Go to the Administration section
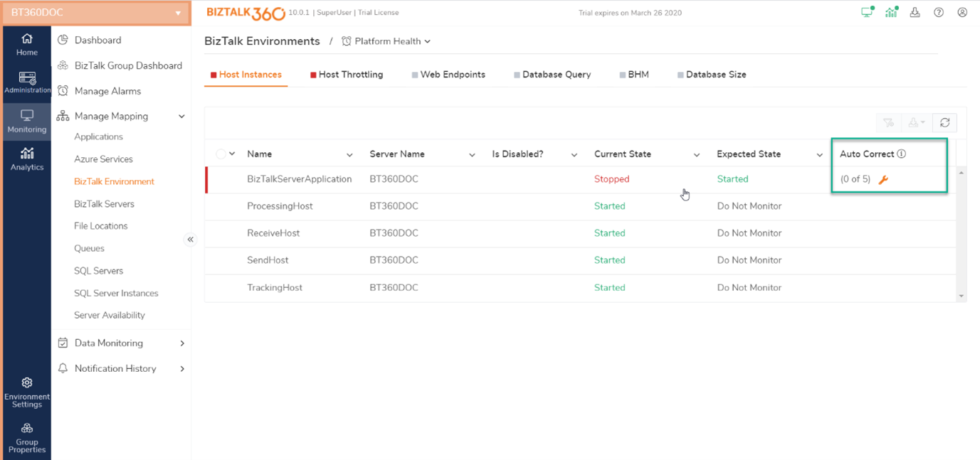Screen dimensions: 980x460 click(x=27, y=82)
